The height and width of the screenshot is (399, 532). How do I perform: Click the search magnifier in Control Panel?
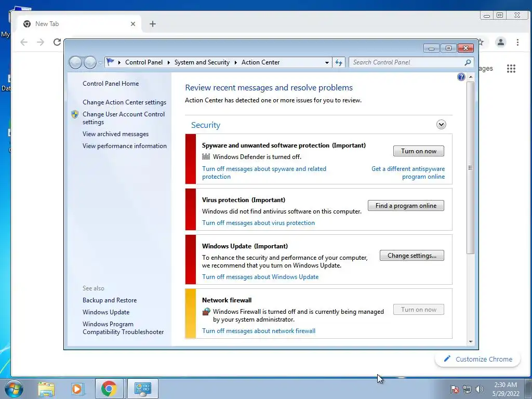[468, 62]
